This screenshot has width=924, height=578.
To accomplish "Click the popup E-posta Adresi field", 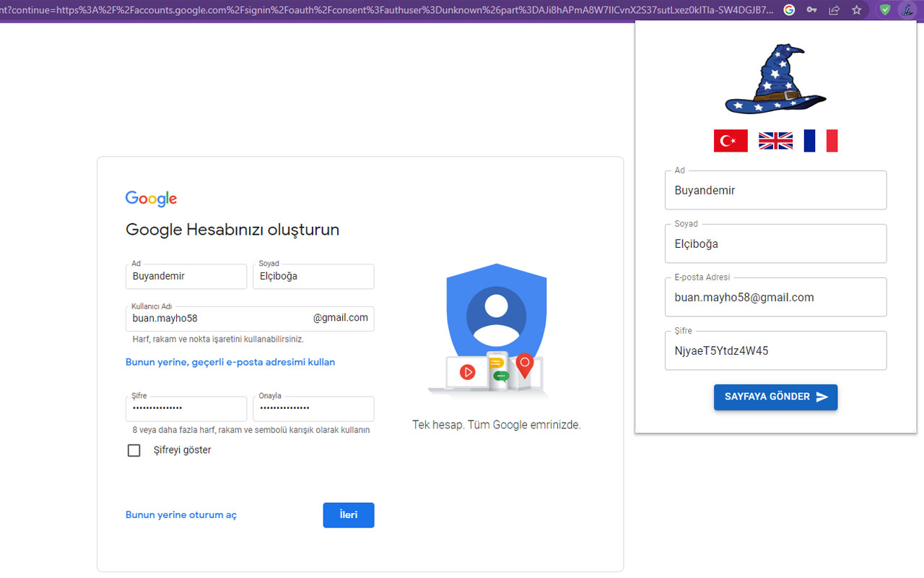I will [x=776, y=297].
